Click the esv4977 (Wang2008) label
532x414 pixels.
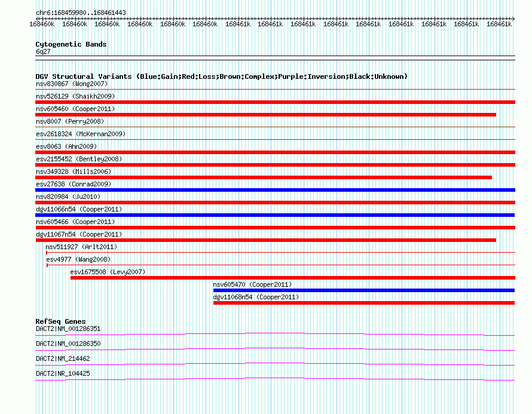(x=78, y=259)
